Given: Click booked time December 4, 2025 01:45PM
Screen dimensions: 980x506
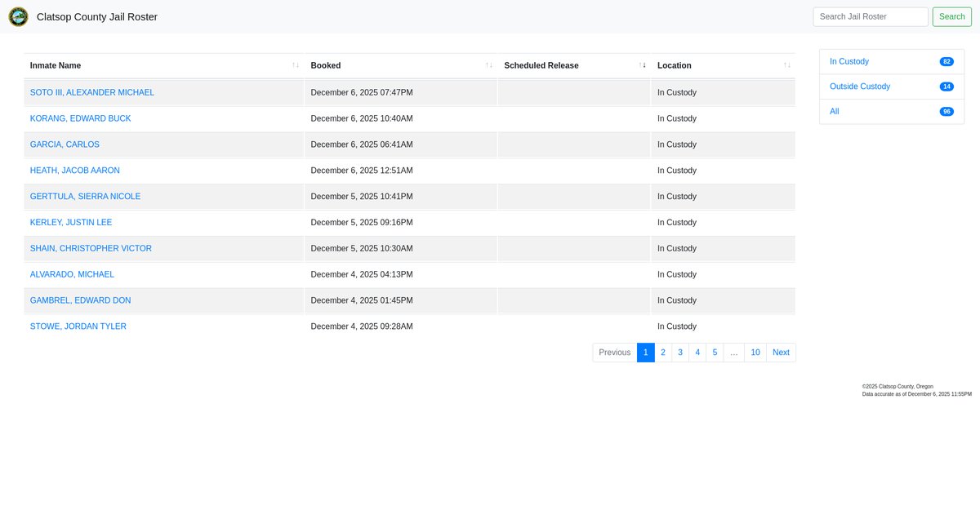Looking at the screenshot, I should 362,300.
